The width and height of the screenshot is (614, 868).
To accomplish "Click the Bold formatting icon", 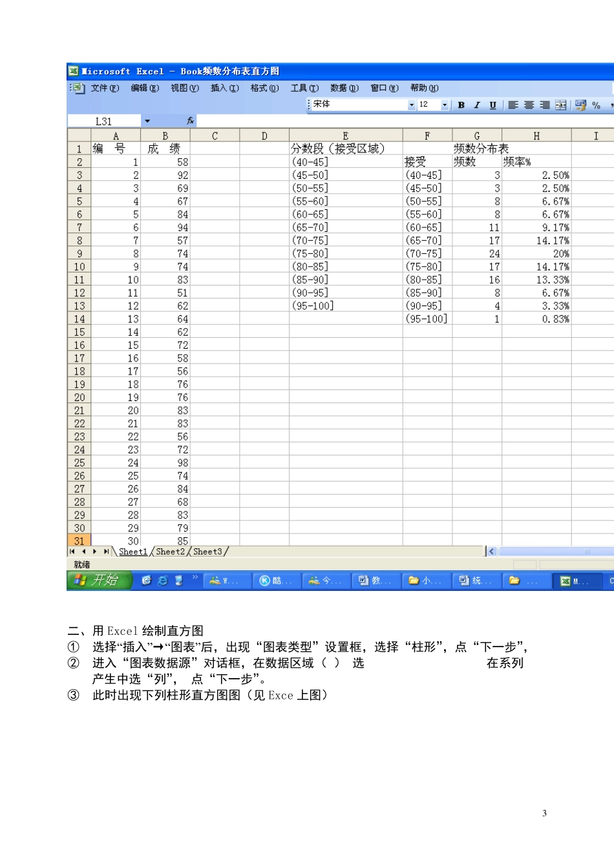I will point(461,105).
